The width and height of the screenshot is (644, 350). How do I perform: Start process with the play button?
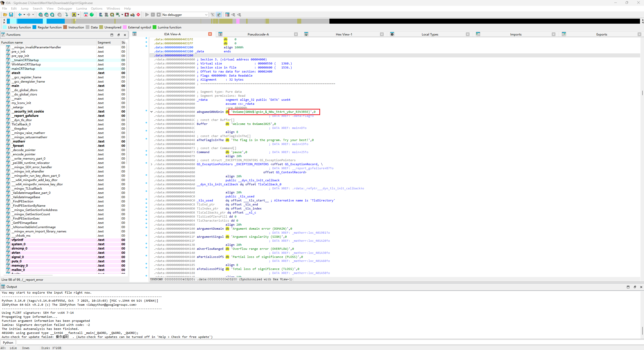147,15
